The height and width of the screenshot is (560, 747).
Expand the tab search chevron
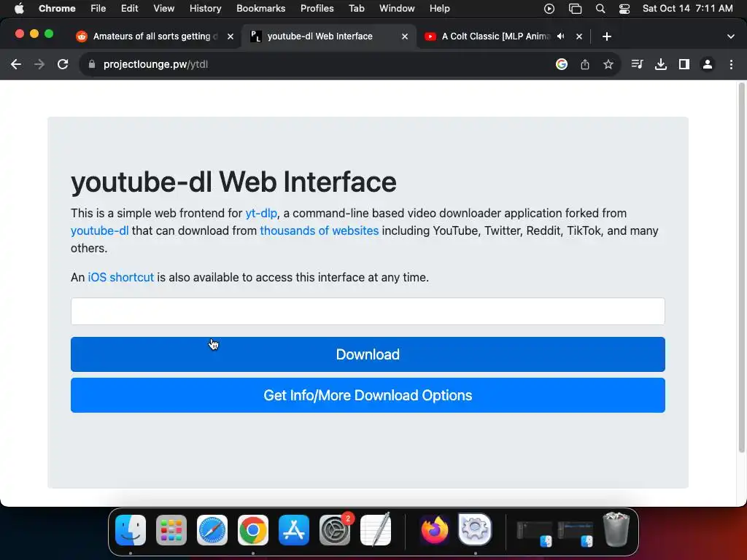[731, 36]
